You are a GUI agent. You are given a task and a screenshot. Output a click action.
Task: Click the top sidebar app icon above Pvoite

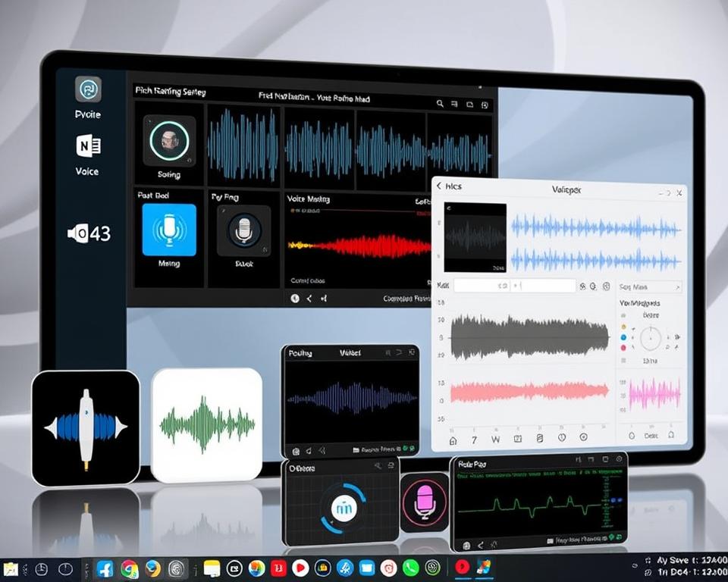(x=88, y=89)
